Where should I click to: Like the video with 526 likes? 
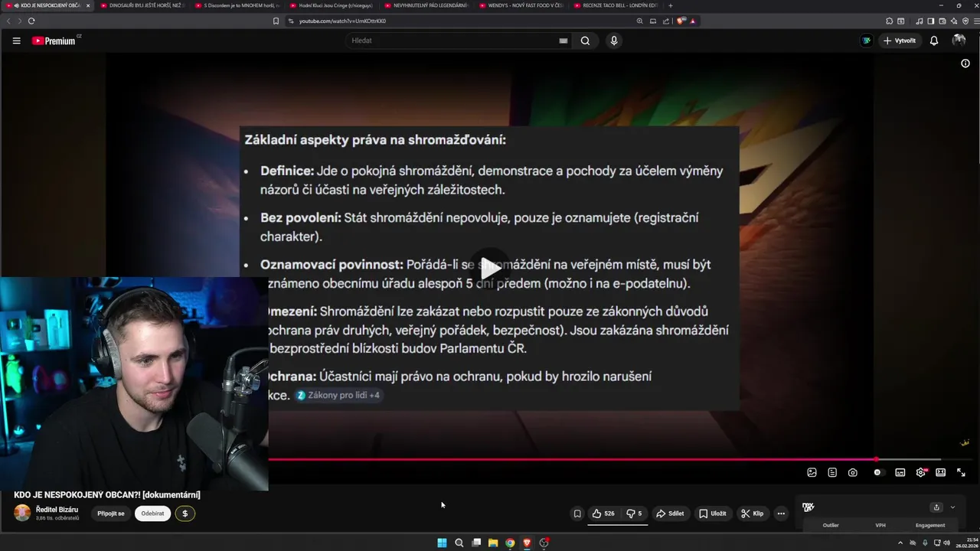click(603, 514)
